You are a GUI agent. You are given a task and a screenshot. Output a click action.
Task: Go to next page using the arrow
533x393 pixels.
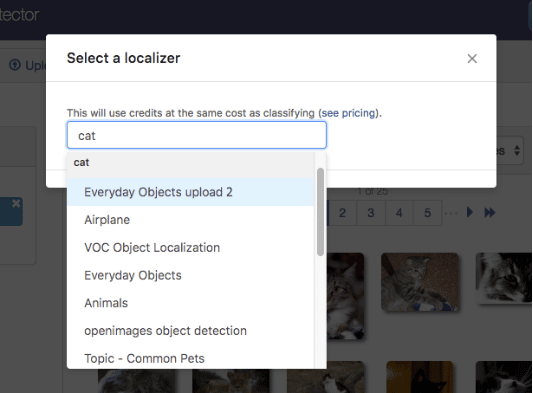click(x=470, y=212)
